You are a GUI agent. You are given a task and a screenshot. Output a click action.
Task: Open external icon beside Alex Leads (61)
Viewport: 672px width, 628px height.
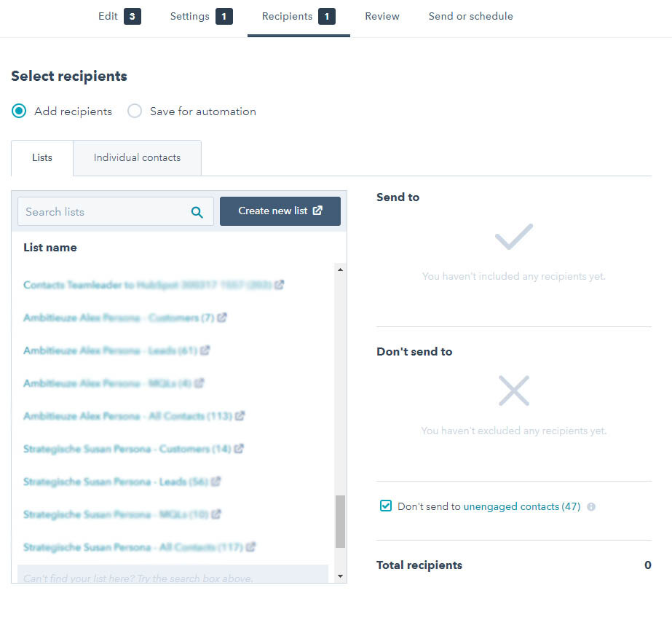pyautogui.click(x=205, y=350)
